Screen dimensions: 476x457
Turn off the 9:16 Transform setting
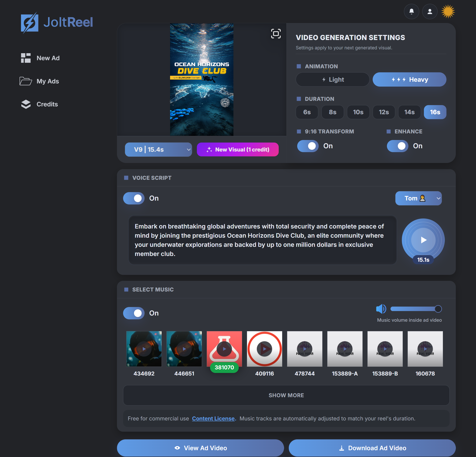[308, 146]
